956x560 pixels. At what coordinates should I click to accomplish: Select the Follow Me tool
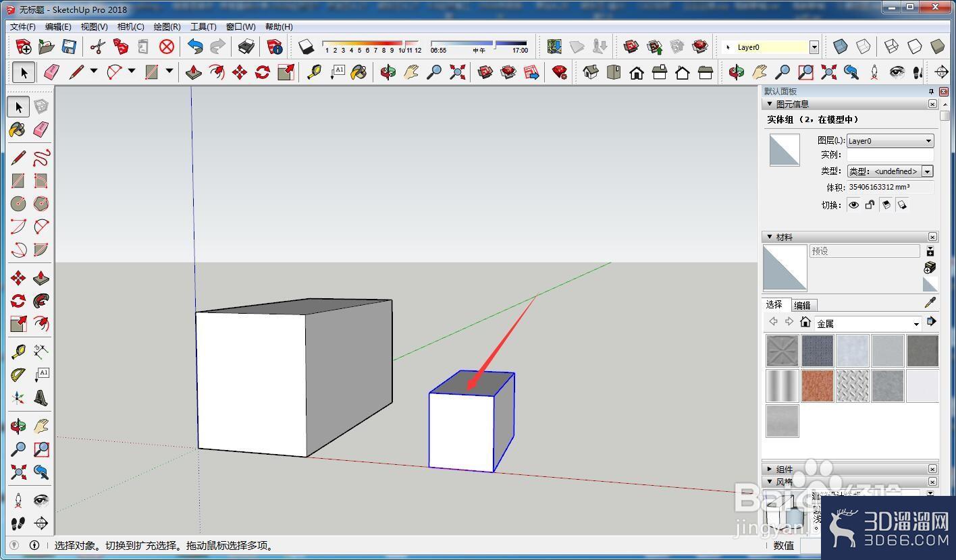click(41, 300)
